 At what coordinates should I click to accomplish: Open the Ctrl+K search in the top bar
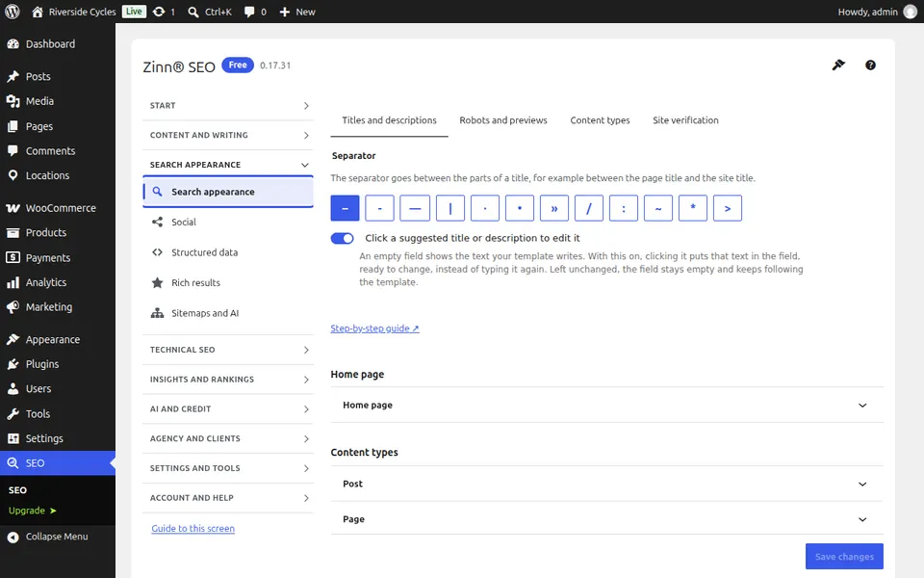(210, 12)
